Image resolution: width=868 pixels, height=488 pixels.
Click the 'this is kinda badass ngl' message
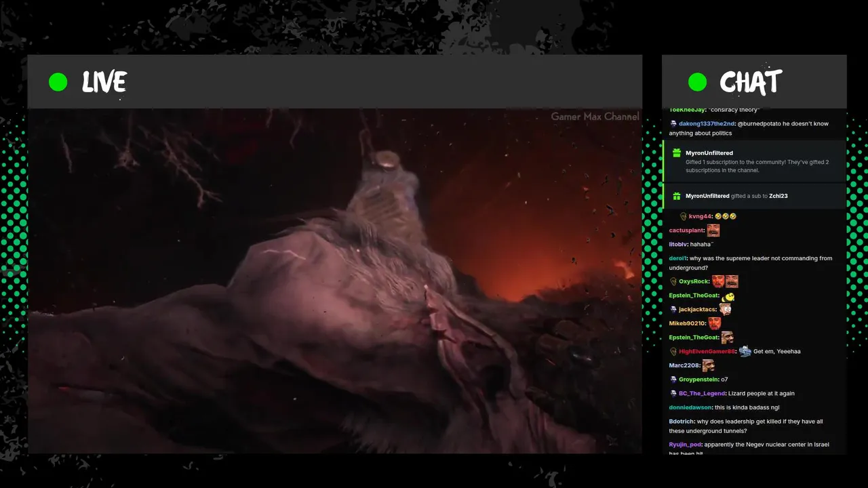[x=747, y=407]
